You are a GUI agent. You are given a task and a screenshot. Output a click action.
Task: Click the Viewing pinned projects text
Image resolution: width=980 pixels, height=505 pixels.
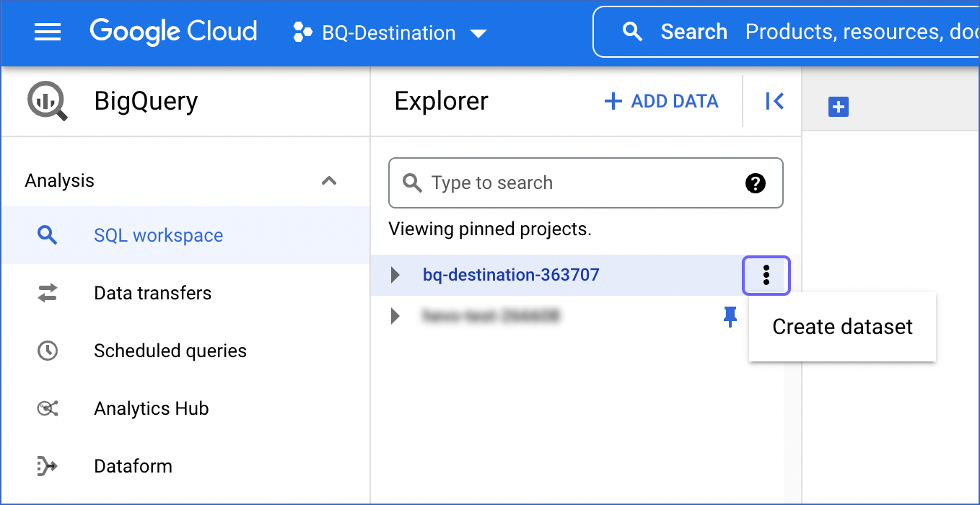490,229
